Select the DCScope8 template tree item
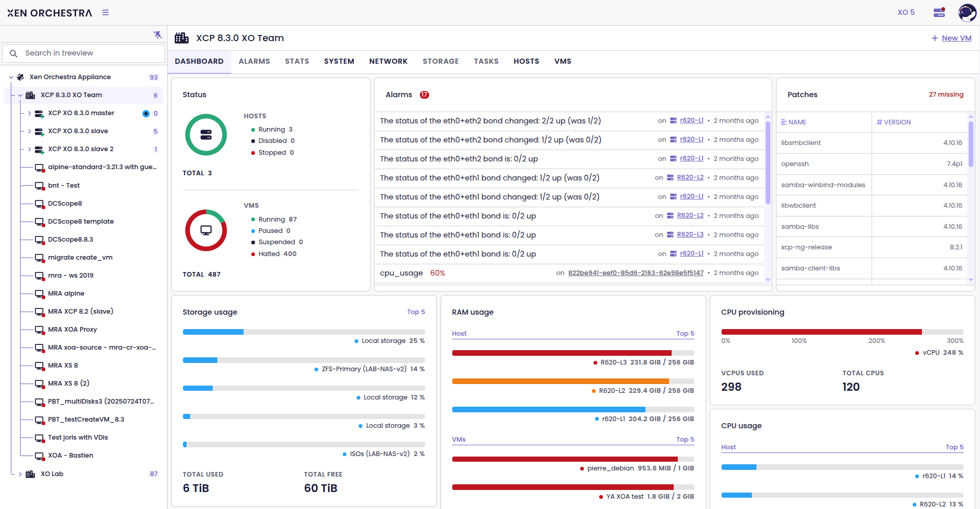 (x=81, y=222)
